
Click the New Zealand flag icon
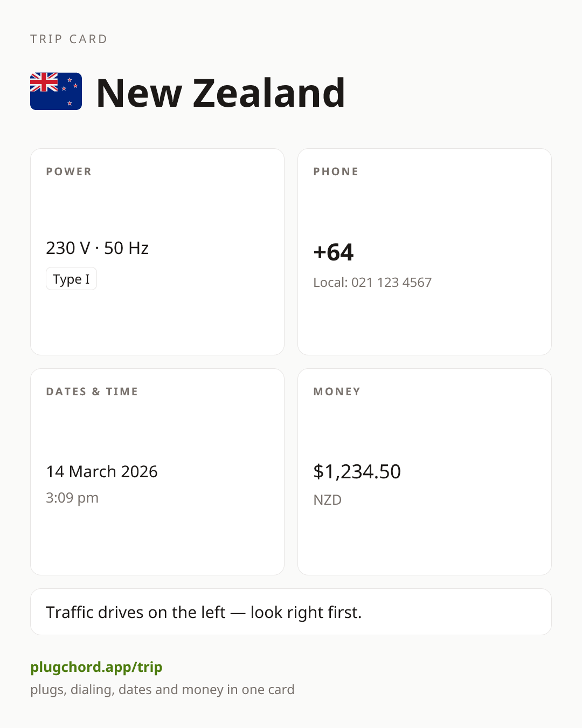click(56, 92)
